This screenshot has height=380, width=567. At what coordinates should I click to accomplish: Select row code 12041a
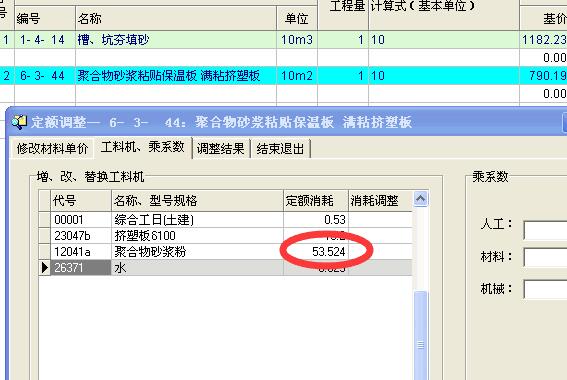tap(81, 252)
